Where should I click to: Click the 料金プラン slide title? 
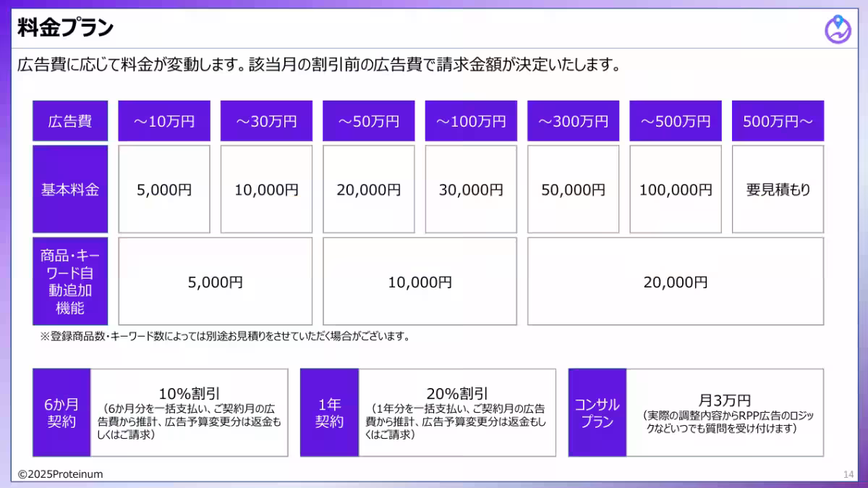(66, 28)
